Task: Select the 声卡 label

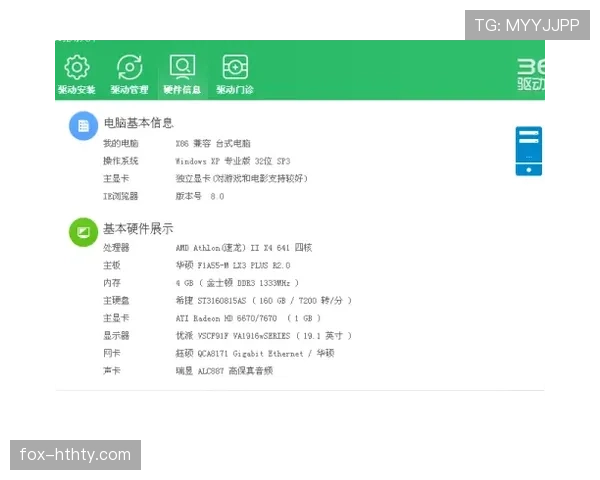Action: [112, 371]
